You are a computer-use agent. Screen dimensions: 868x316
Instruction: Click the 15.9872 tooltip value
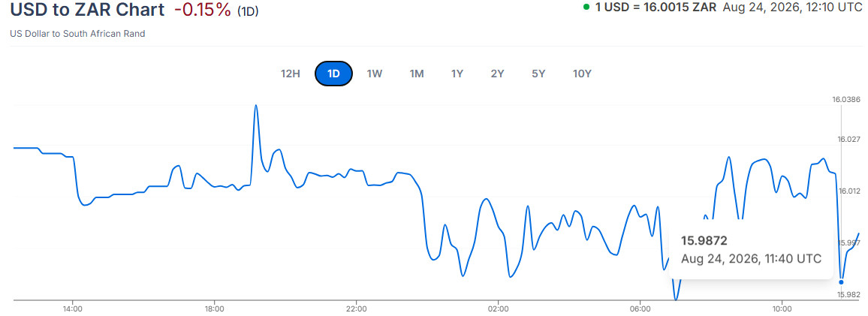[x=704, y=241]
